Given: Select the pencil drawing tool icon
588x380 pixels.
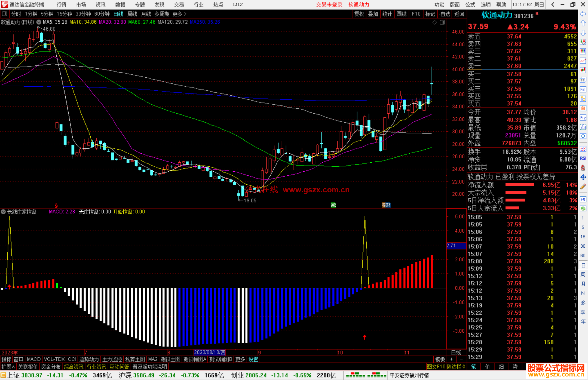Looking at the screenshot, I should pos(583,187).
